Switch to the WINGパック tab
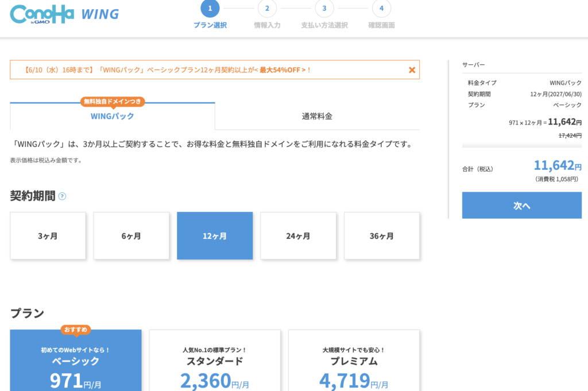588x391 pixels. click(113, 116)
